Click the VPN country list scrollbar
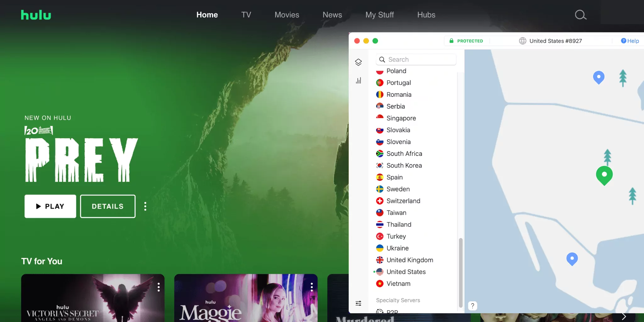 click(461, 272)
